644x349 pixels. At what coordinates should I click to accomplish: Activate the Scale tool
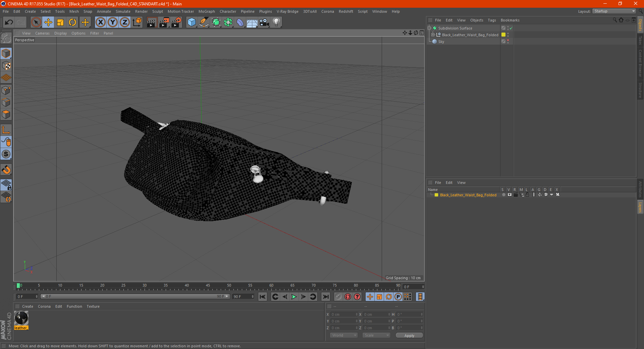pyautogui.click(x=60, y=22)
